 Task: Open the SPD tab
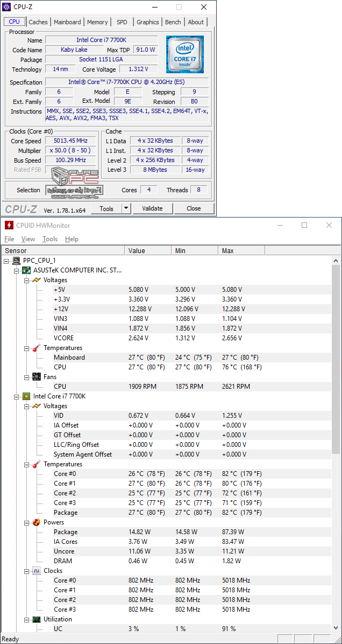click(122, 22)
